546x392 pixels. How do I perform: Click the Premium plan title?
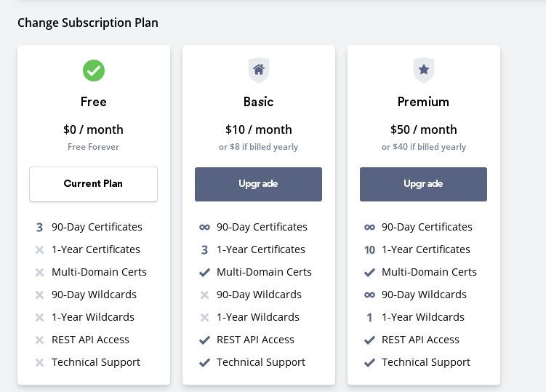click(x=423, y=102)
